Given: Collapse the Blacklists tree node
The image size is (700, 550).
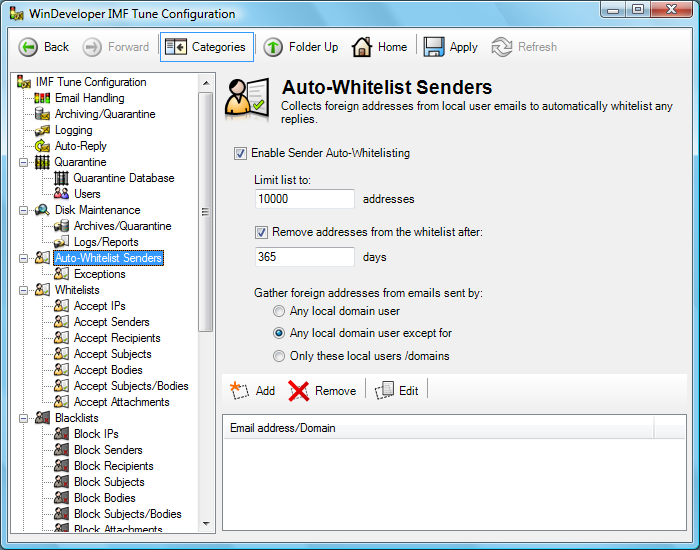Looking at the screenshot, I should pyautogui.click(x=23, y=418).
